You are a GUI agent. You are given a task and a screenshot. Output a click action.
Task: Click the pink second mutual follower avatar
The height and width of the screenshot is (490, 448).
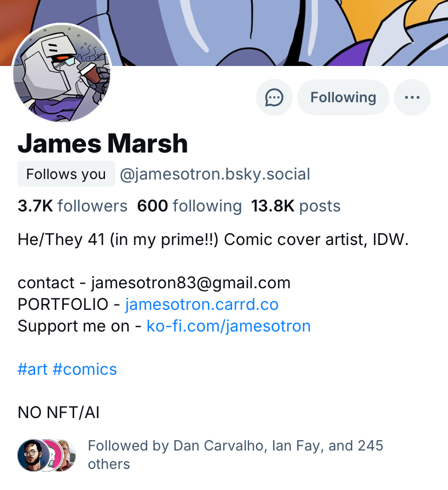(50, 455)
